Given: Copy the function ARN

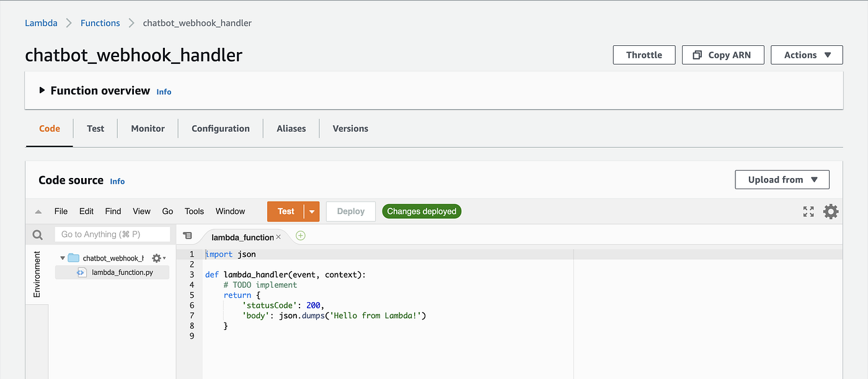Looking at the screenshot, I should click(x=723, y=55).
